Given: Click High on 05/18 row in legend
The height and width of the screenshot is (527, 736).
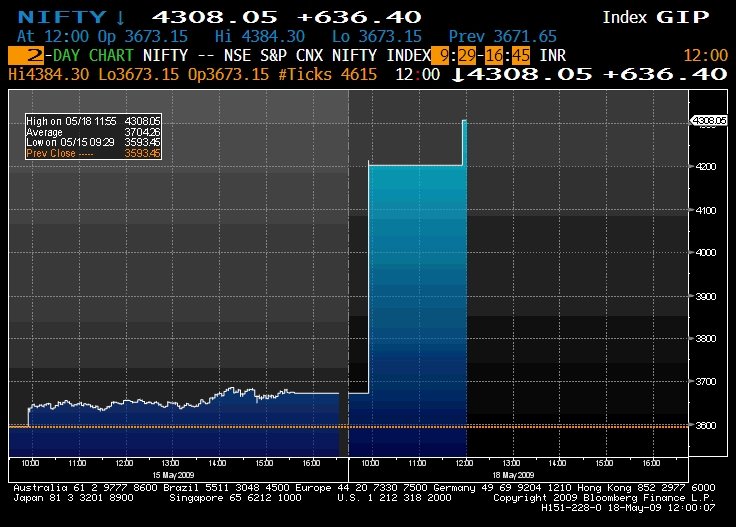Looking at the screenshot, I should (93, 121).
